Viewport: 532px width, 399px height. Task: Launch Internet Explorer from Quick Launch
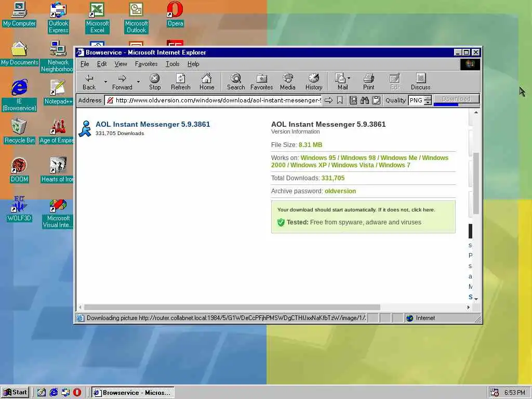(54, 393)
